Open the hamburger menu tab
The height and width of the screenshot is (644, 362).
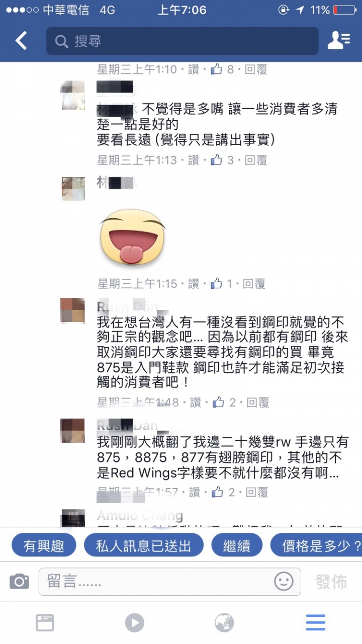[x=315, y=623]
